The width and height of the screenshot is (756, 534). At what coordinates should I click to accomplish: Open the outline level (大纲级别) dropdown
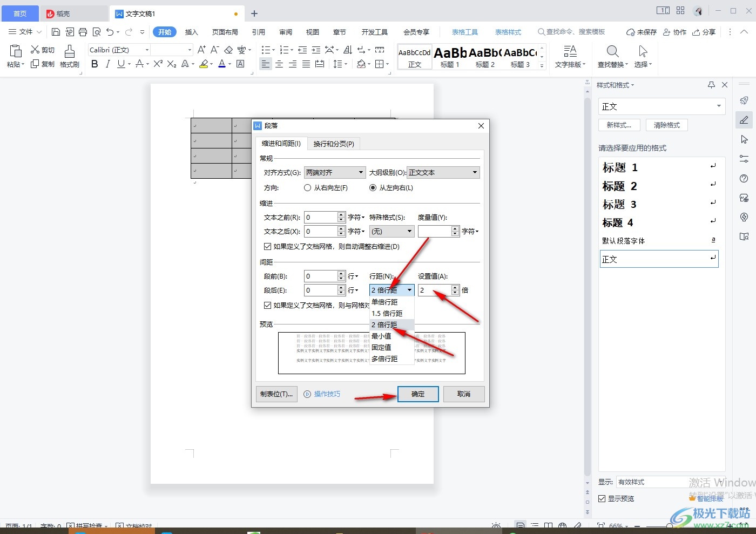(443, 173)
